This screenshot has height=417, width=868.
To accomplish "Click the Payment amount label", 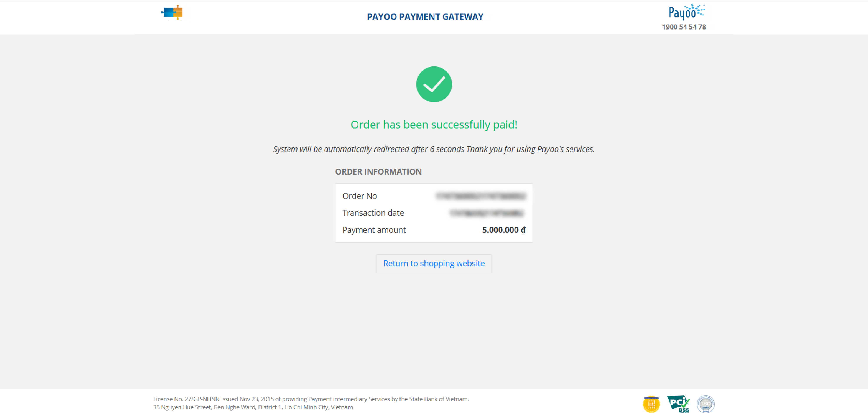I will [x=374, y=230].
